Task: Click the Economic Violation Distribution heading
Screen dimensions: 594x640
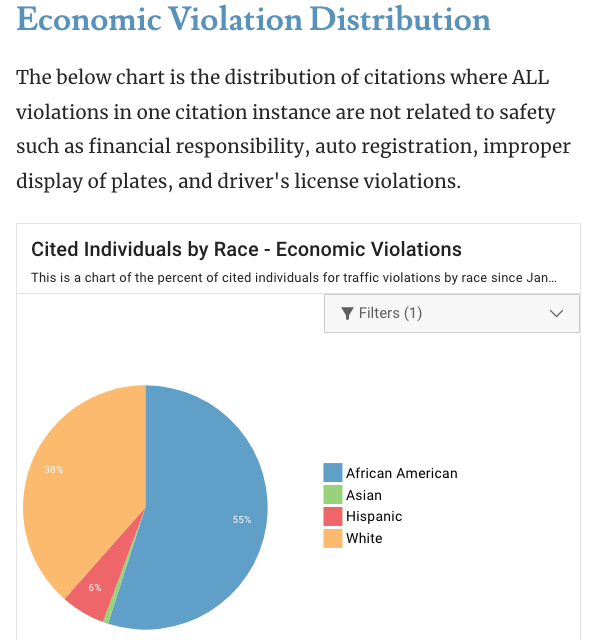Action: 254,19
